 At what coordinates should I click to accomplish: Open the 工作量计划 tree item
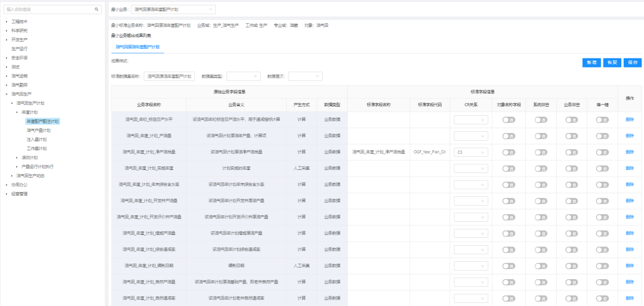36,148
